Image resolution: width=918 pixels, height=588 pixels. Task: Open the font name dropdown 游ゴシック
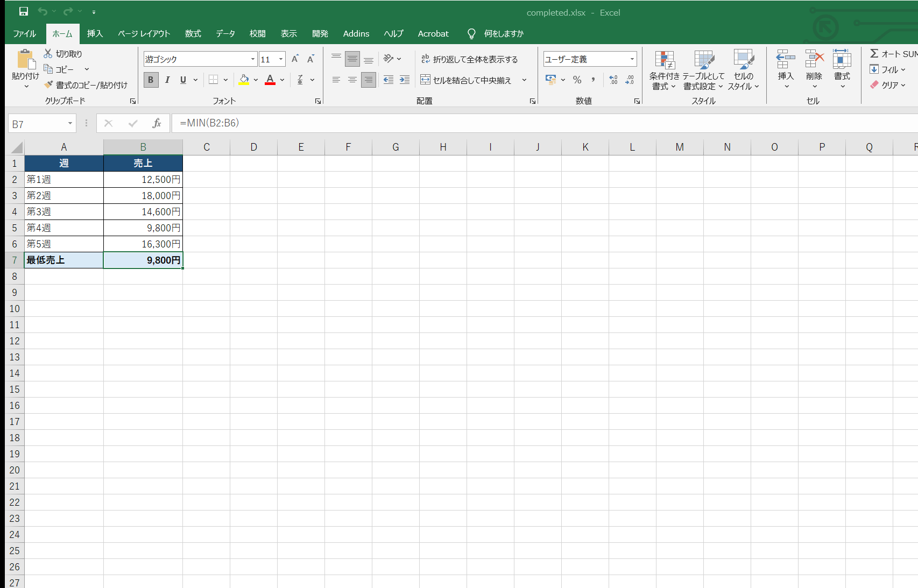253,59
